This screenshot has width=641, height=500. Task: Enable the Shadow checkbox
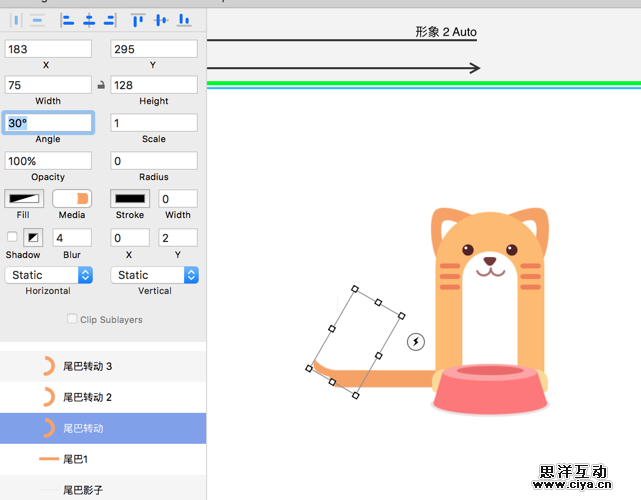click(12, 237)
